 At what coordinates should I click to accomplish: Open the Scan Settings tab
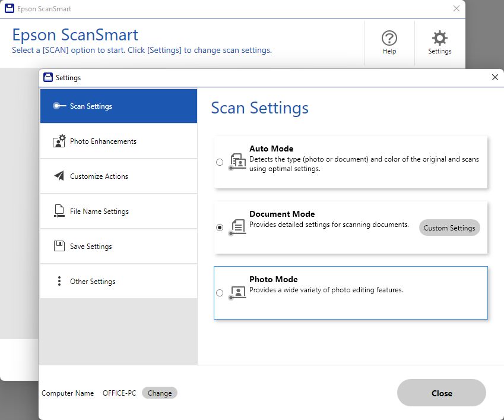119,106
